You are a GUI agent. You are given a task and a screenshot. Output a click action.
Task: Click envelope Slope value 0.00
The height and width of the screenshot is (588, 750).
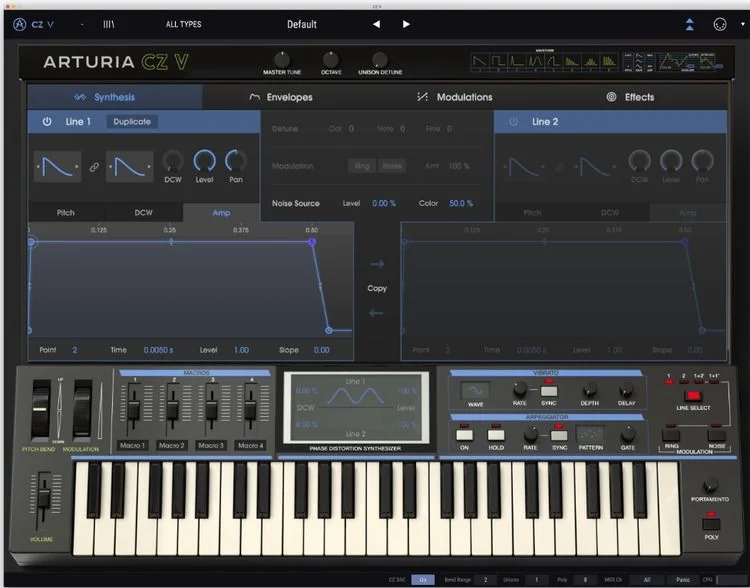click(321, 350)
